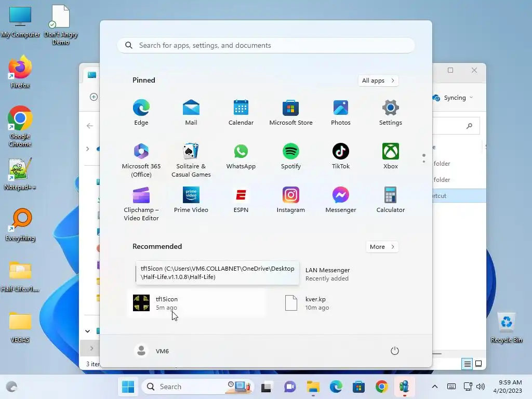Expand navigation tree chevron near back arrow

pos(87,149)
